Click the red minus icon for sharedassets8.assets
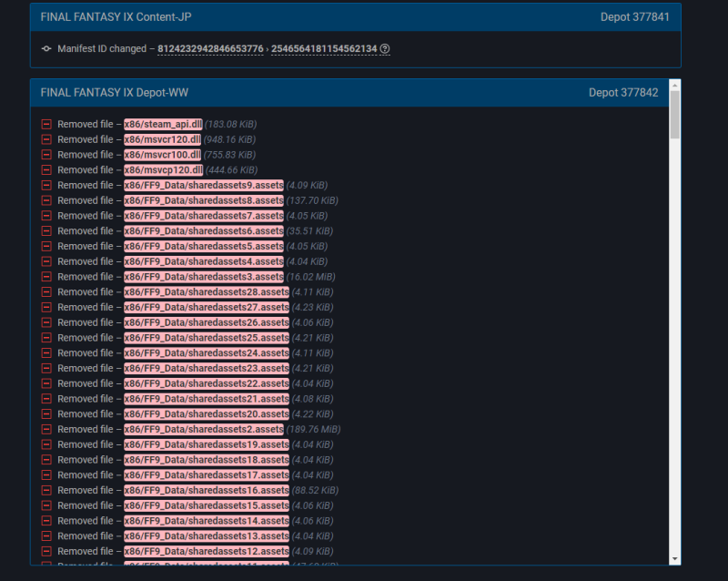 tap(46, 200)
